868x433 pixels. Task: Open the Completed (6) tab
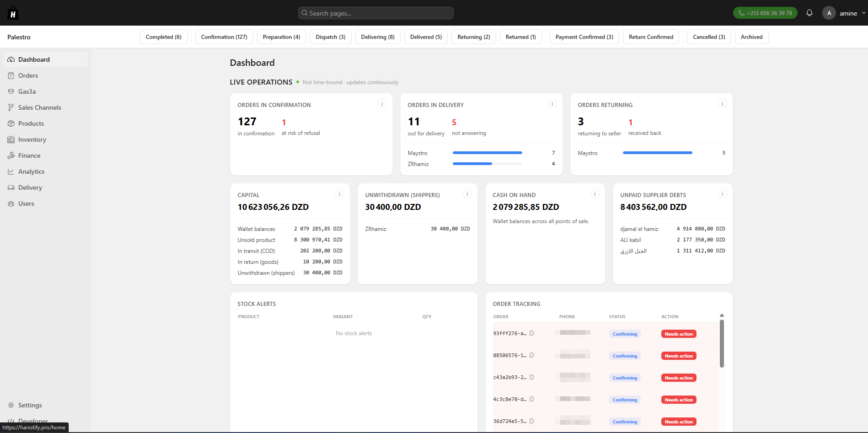click(164, 37)
